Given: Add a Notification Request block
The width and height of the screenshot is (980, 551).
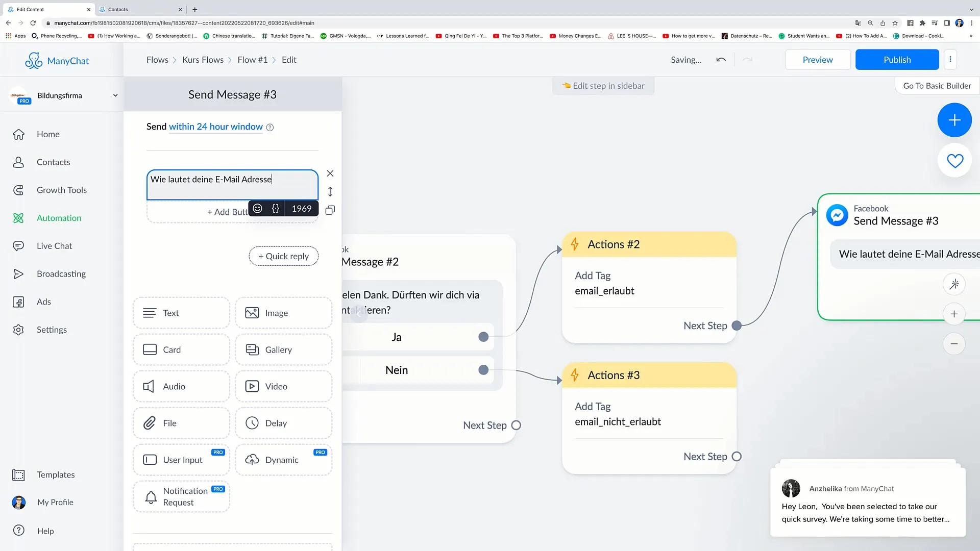Looking at the screenshot, I should 181,497.
